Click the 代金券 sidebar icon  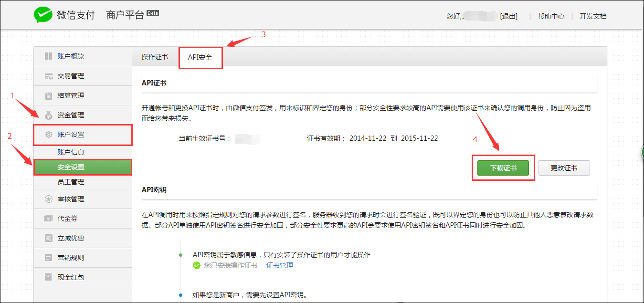click(x=48, y=218)
